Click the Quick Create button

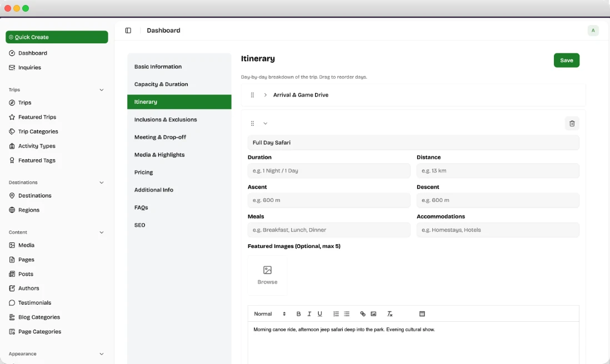57,37
